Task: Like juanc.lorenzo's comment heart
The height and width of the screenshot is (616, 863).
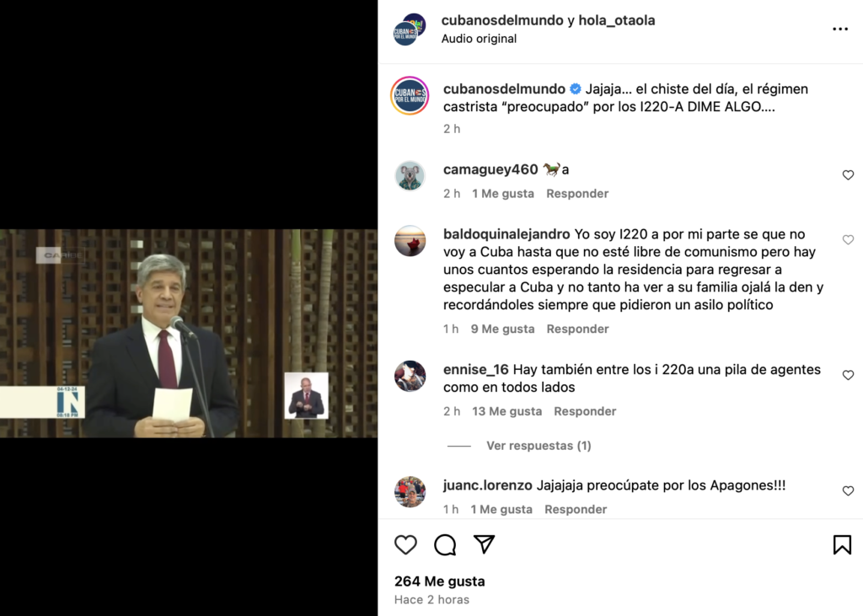Action: (x=848, y=490)
